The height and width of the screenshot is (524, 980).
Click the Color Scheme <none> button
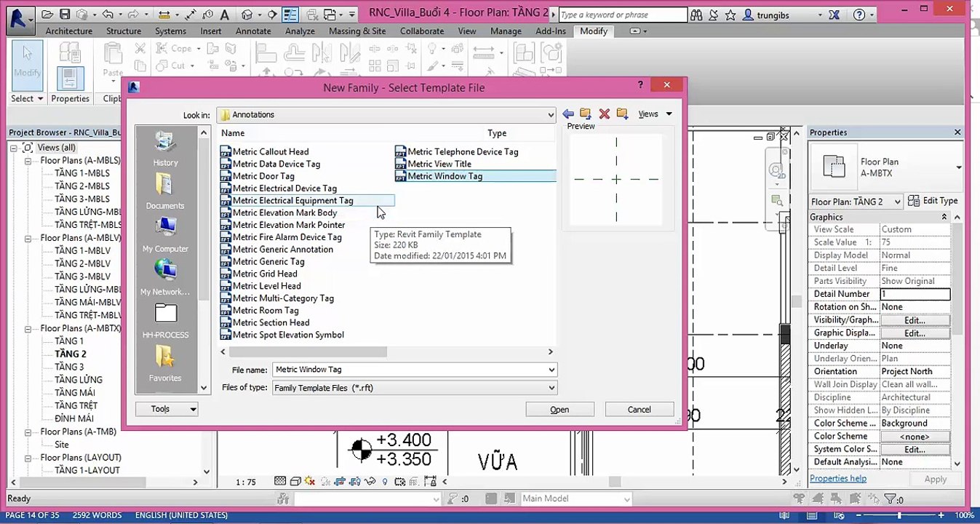point(915,437)
